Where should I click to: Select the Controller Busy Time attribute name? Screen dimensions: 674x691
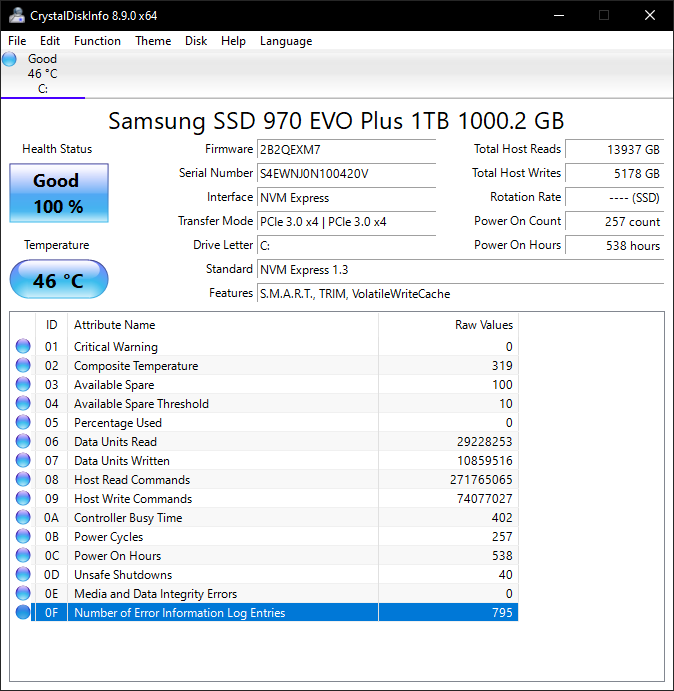tap(128, 518)
